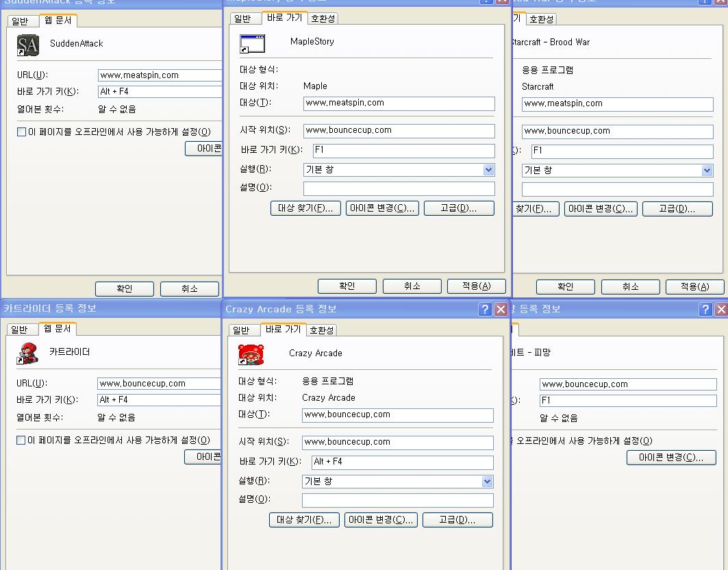Click 적용 button in Starcraft window
This screenshot has height=570, width=728.
click(695, 286)
